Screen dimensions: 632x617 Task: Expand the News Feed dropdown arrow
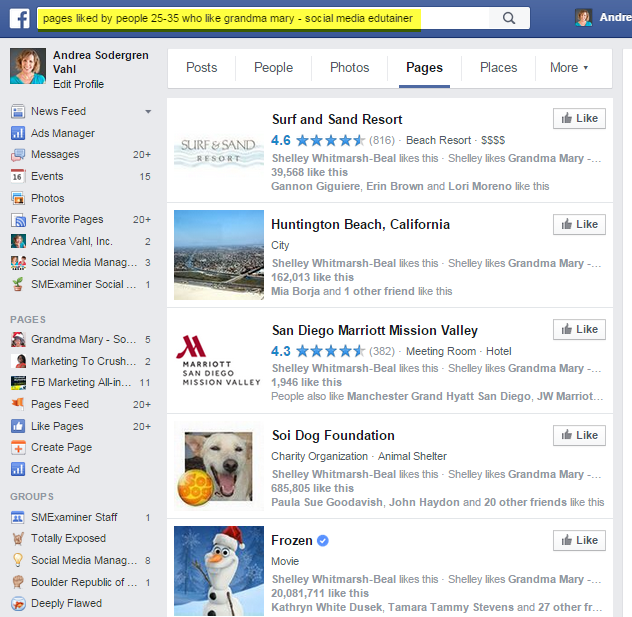click(148, 112)
